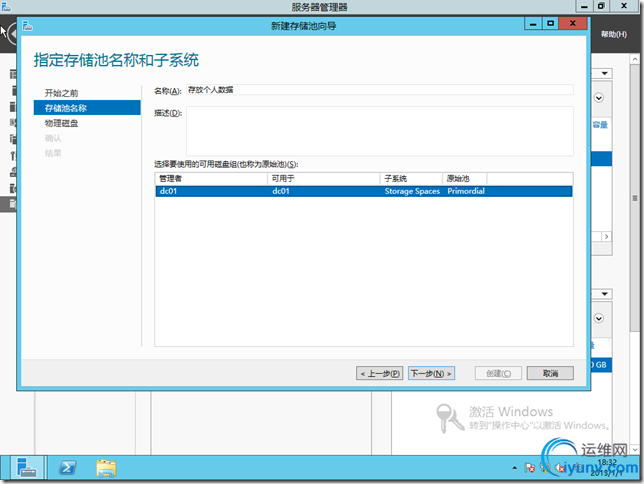Select the 开始之前 wizard step

(x=61, y=93)
